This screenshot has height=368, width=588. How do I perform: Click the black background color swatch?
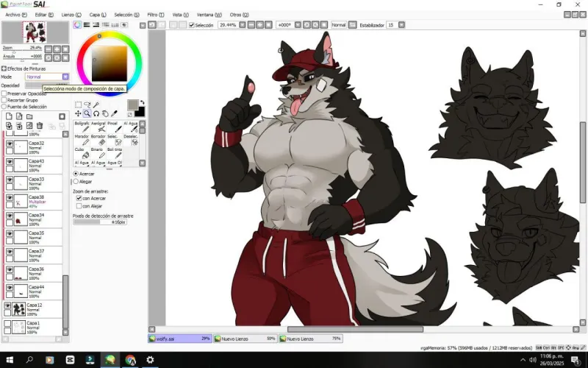pos(140,112)
